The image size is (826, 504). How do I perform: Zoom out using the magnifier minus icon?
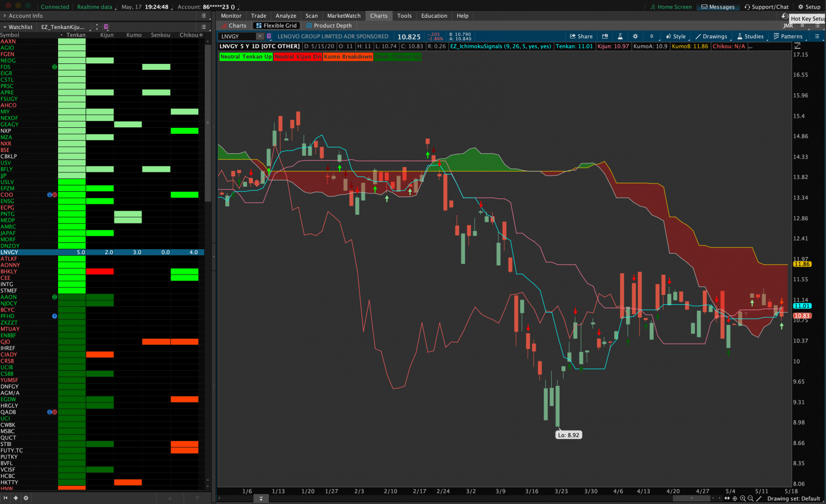[751, 499]
